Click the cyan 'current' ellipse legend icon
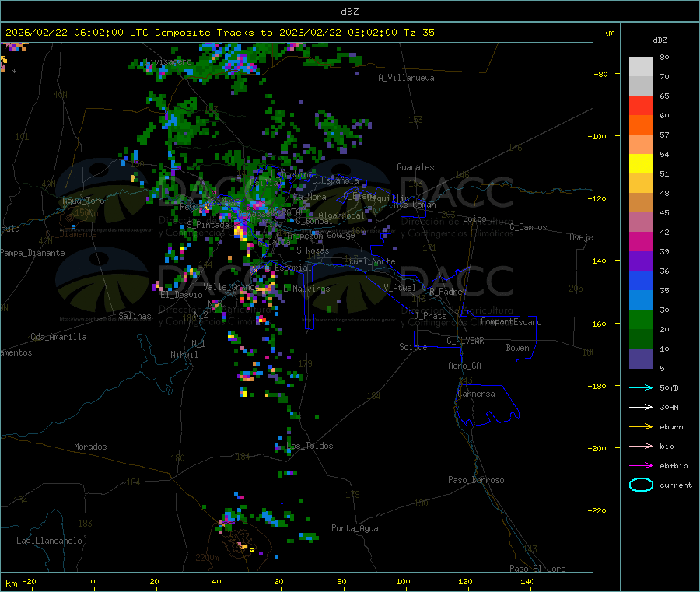Viewport: 700px width, 592px height. tap(641, 485)
